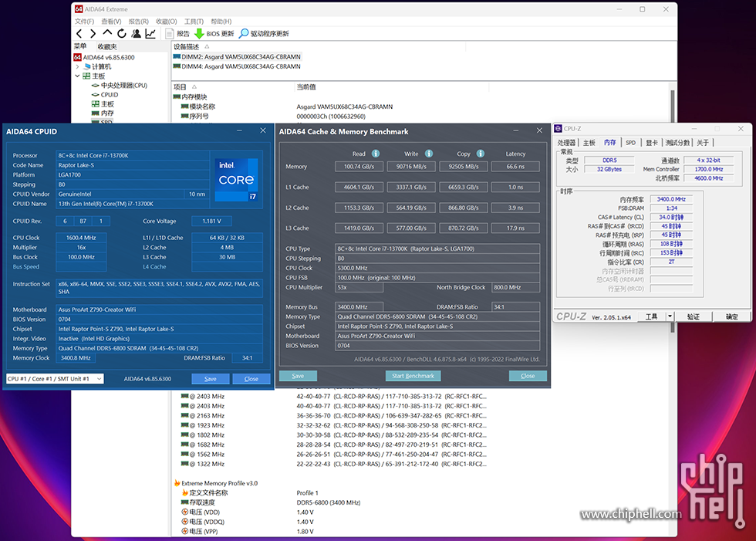
Task: Click the CPU-Z 确定 button
Action: [x=731, y=316]
